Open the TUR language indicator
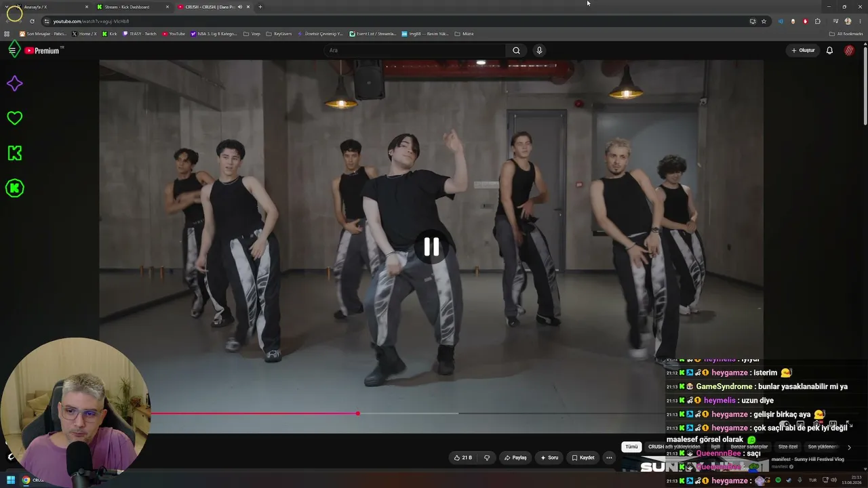The width and height of the screenshot is (868, 488). [x=812, y=480]
